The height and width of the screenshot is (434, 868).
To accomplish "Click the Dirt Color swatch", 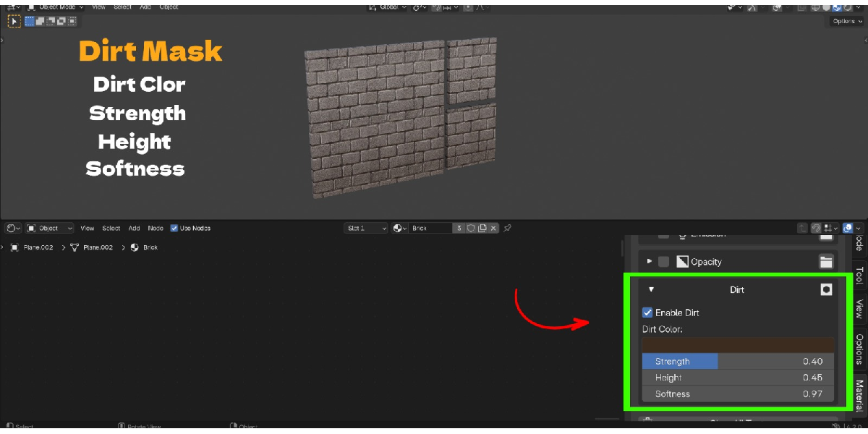I will coord(738,345).
